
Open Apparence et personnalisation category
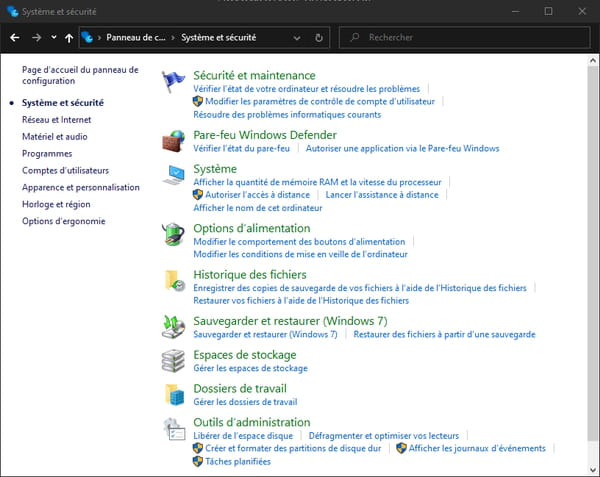[81, 187]
